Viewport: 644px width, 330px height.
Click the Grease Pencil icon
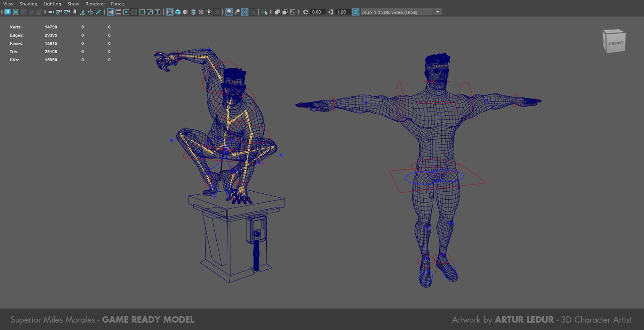(98, 12)
